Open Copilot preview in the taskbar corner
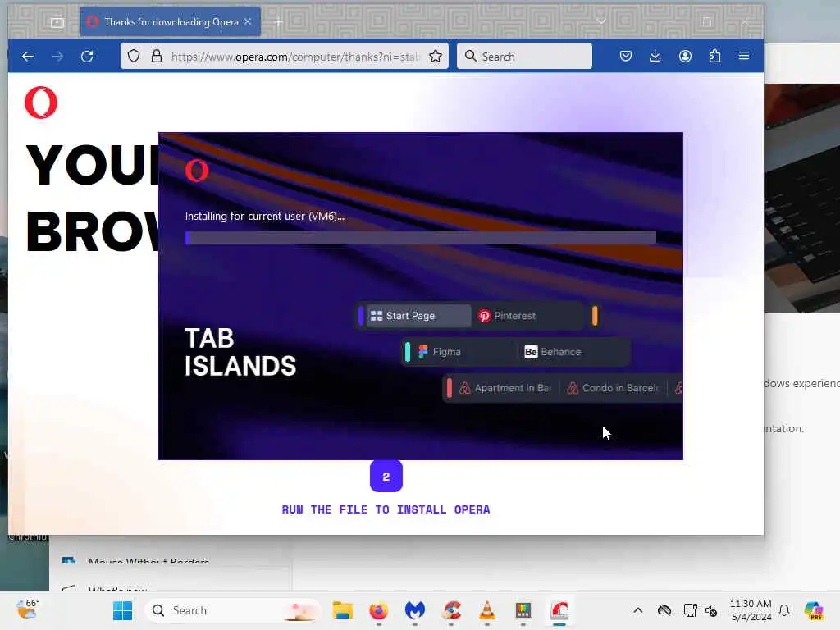The height and width of the screenshot is (630, 840). 814,610
